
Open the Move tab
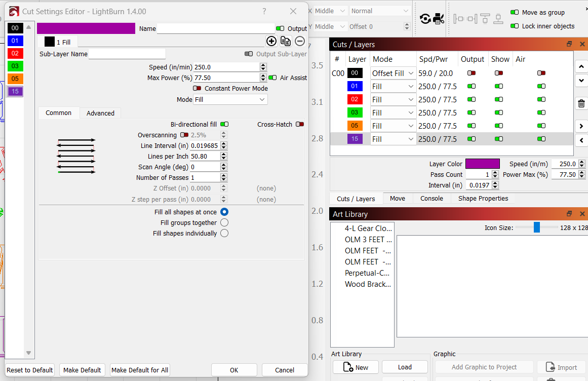tap(398, 199)
